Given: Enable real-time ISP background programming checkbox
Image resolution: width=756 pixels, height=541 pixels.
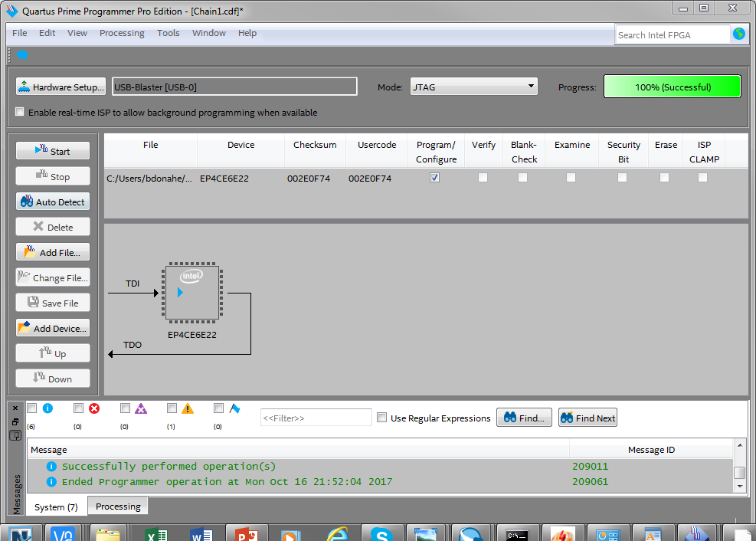Looking at the screenshot, I should pos(20,112).
